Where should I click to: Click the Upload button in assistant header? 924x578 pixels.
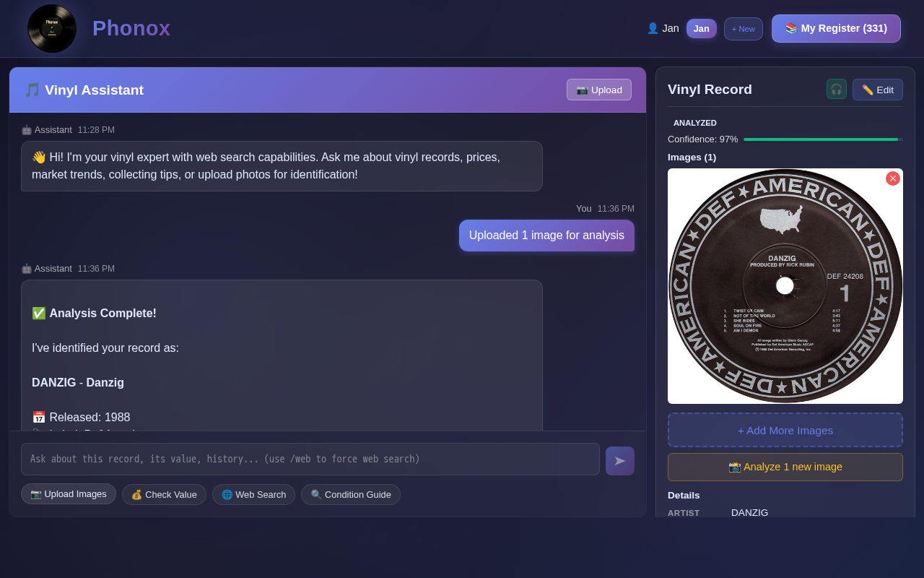(598, 90)
